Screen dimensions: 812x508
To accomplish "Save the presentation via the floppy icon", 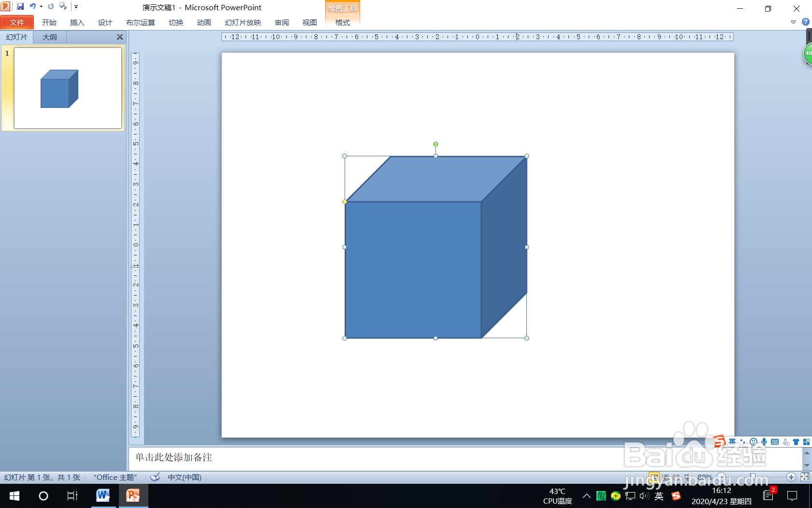I will click(20, 6).
